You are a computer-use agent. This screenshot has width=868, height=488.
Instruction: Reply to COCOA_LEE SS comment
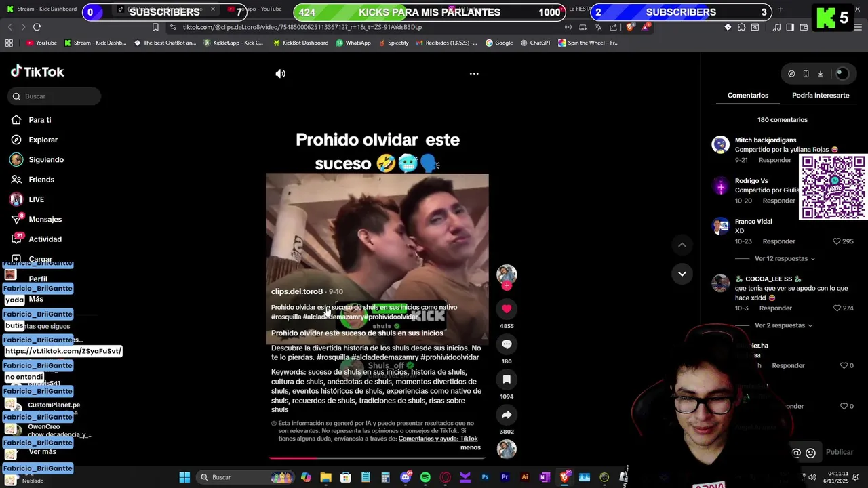point(775,308)
